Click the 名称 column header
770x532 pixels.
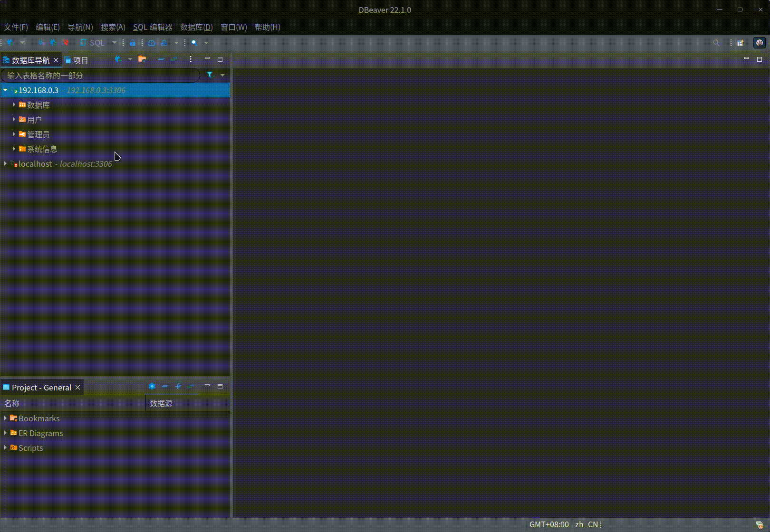pyautogui.click(x=73, y=403)
